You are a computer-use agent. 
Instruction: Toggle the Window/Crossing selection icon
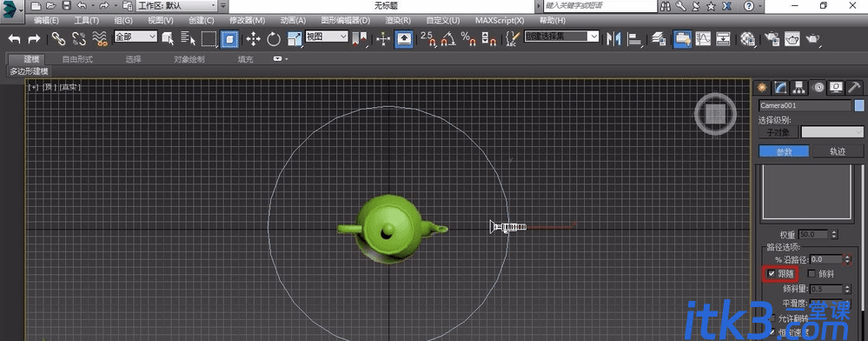(229, 38)
